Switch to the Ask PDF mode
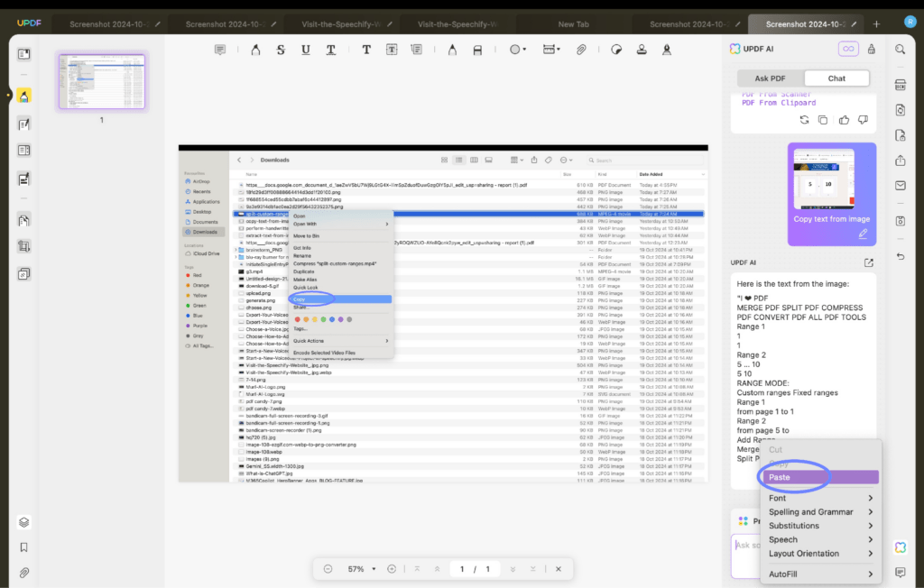Image resolution: width=924 pixels, height=588 pixels. pyautogui.click(x=770, y=78)
